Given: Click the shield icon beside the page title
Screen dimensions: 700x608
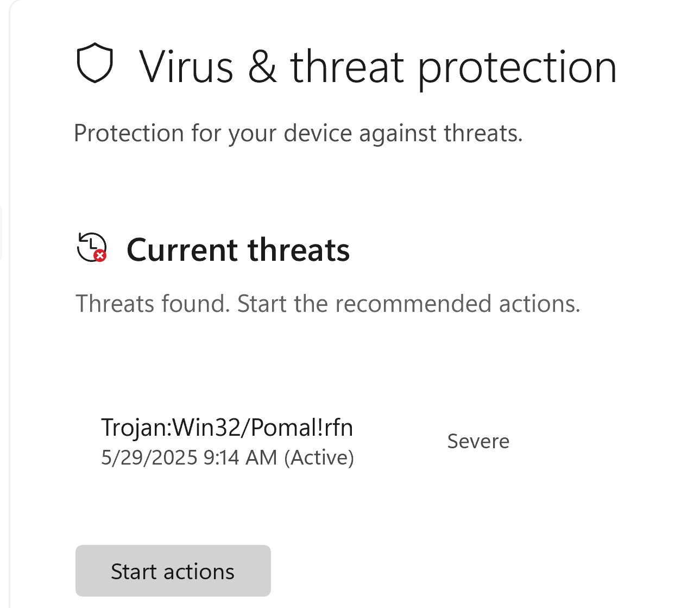Looking at the screenshot, I should click(x=94, y=63).
